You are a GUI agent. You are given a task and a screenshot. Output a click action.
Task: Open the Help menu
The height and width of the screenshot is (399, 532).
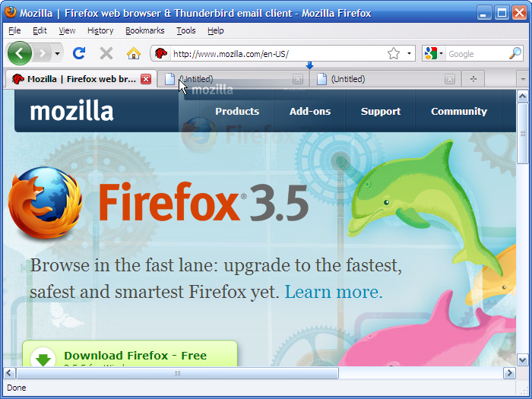[x=215, y=30]
